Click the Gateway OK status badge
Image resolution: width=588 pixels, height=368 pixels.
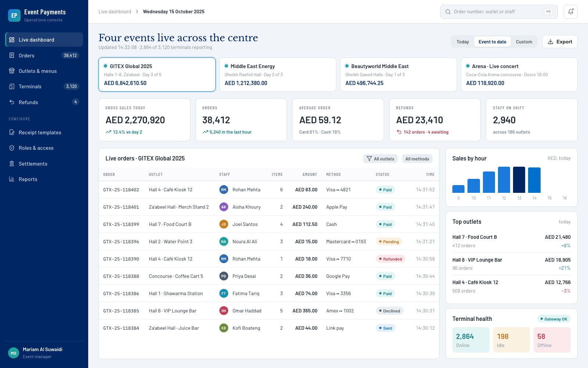pyautogui.click(x=554, y=319)
